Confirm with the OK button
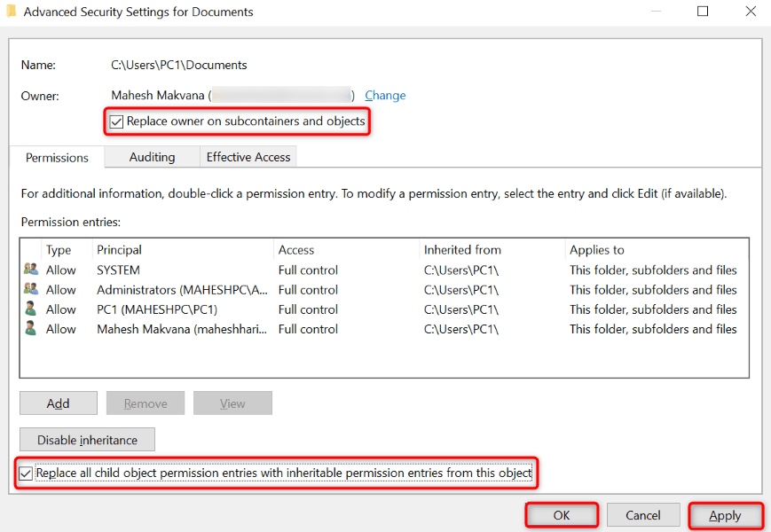 pos(562,515)
